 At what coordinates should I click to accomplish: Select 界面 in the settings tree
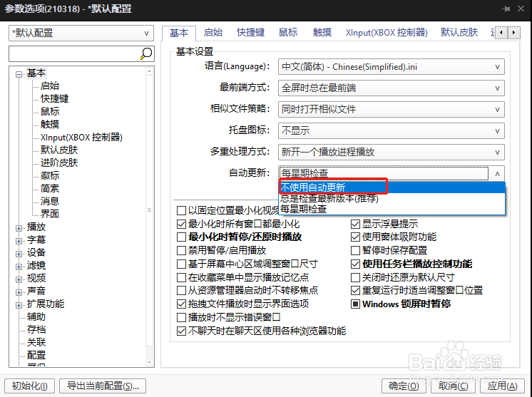(50, 214)
